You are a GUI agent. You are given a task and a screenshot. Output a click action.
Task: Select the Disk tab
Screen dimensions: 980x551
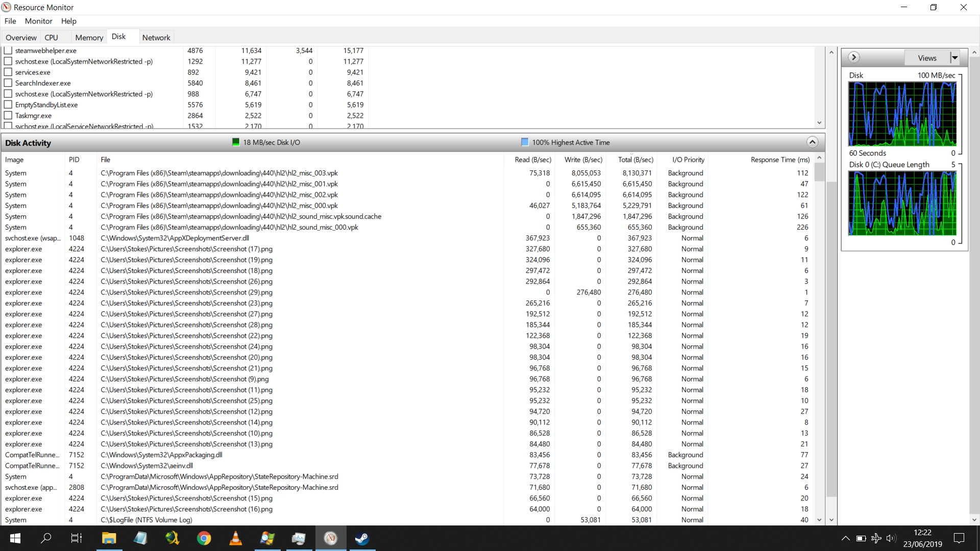(119, 36)
